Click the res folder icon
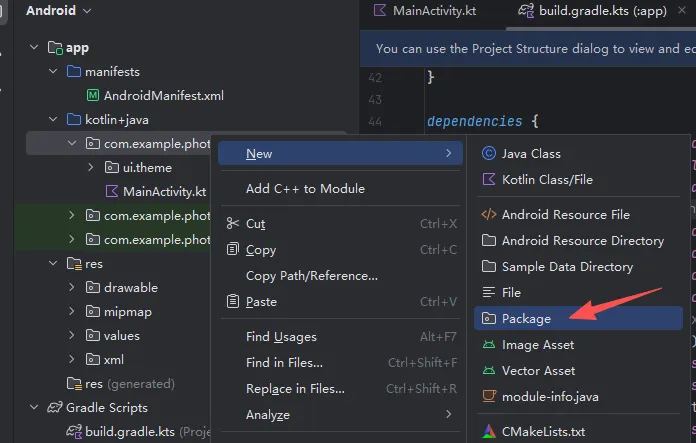This screenshot has width=696, height=443. (x=74, y=264)
